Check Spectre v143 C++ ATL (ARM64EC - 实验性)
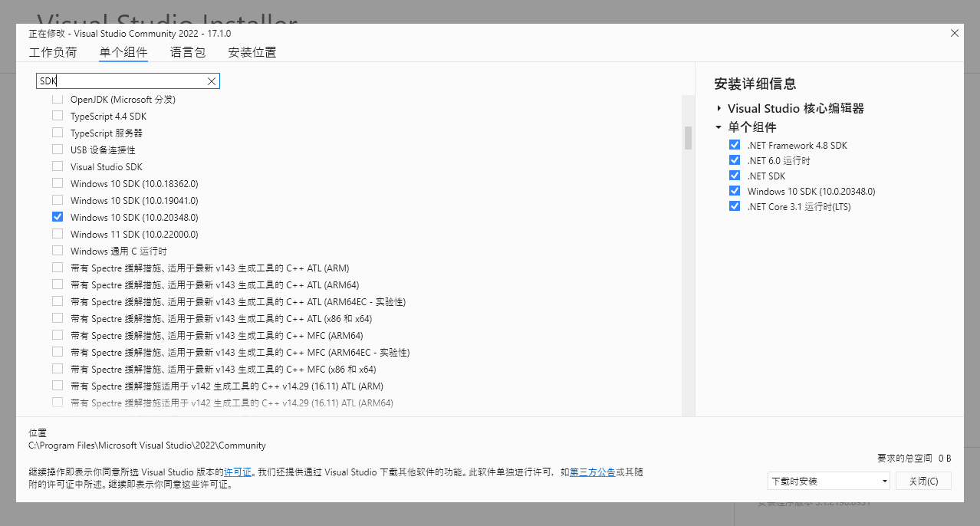980x526 pixels. [58, 301]
